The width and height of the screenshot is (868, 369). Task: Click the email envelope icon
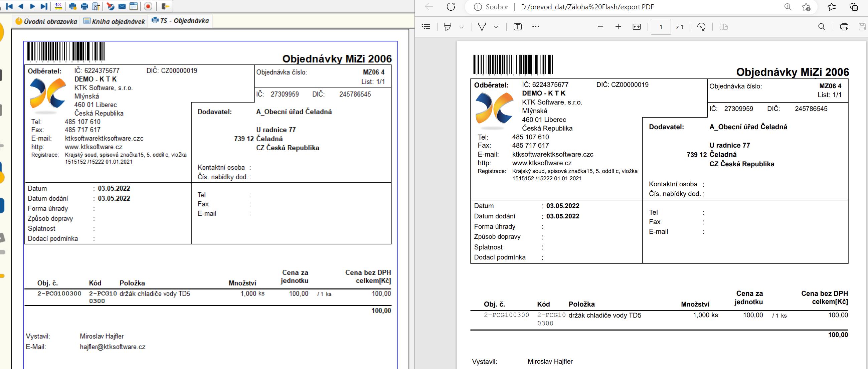coord(122,6)
